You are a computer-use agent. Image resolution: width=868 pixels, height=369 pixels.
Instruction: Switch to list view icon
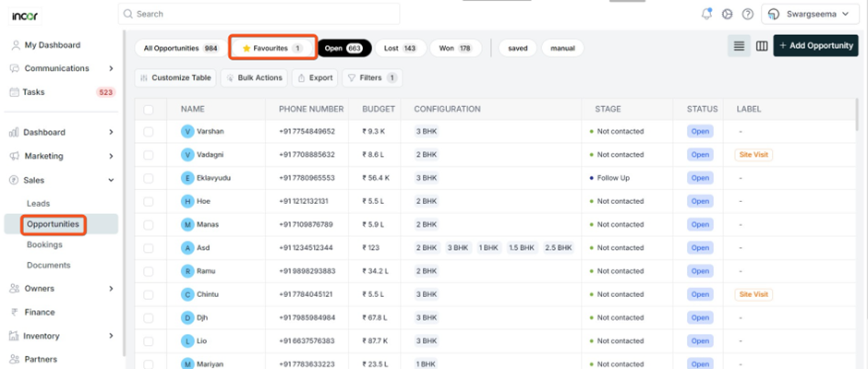[x=739, y=46]
